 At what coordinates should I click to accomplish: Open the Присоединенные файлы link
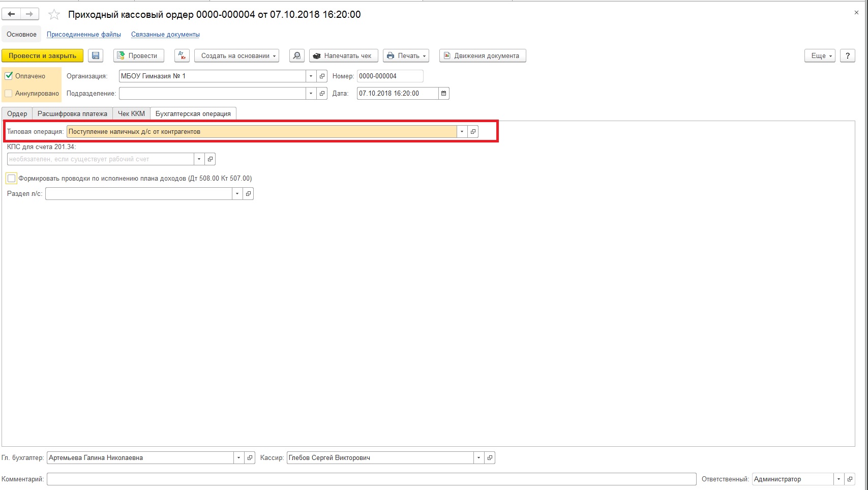click(x=84, y=35)
